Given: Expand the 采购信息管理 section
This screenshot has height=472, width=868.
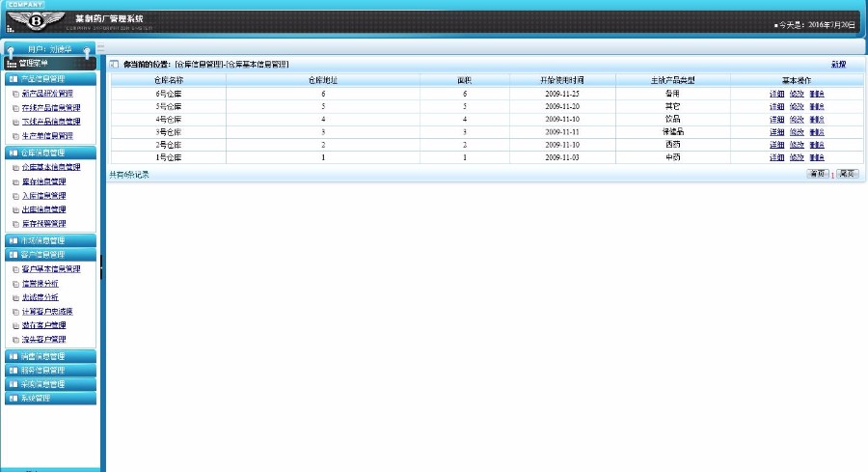Looking at the screenshot, I should pos(50,384).
